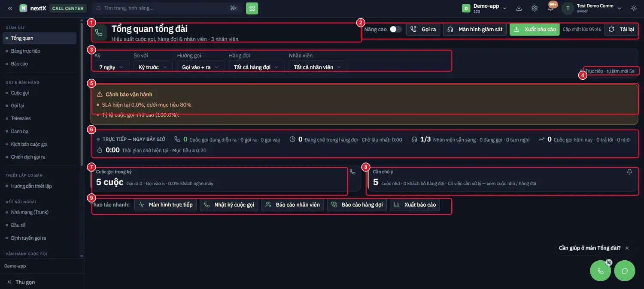Open 'Báo cáo' sidebar item
The width and height of the screenshot is (644, 289).
tap(39, 64)
